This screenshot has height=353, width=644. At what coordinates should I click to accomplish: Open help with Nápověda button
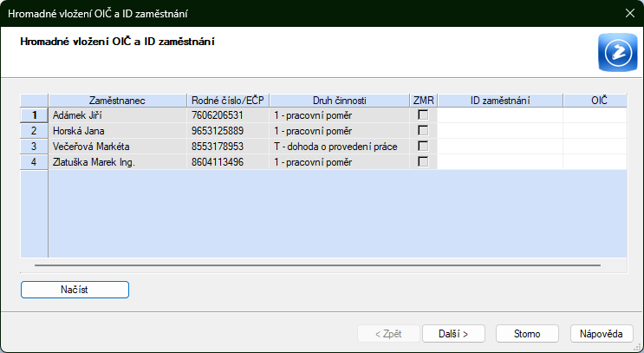point(602,333)
